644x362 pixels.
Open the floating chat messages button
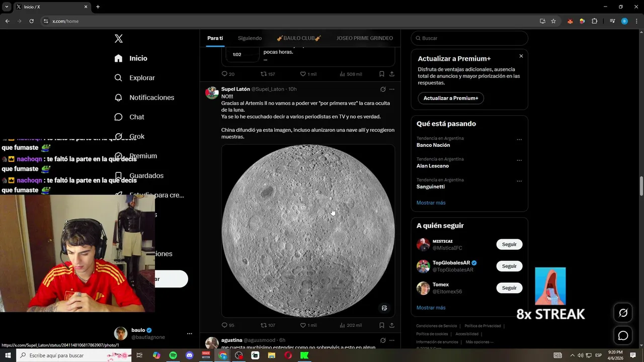click(x=623, y=335)
